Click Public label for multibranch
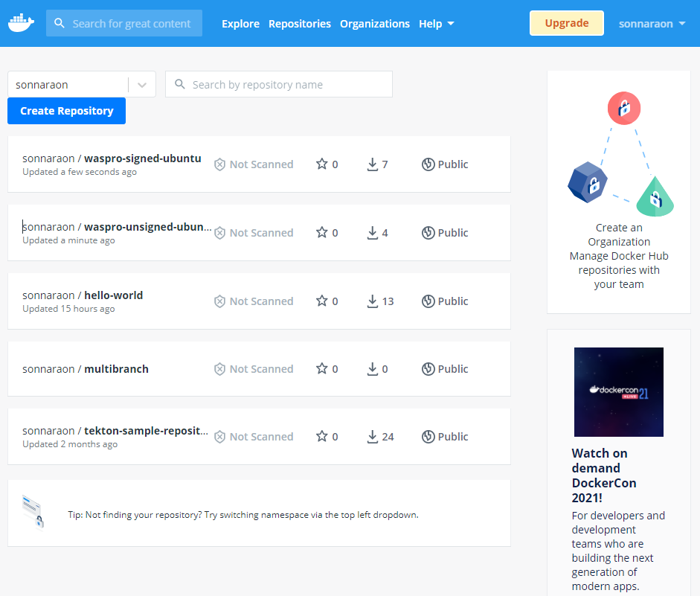Viewport: 700px width, 596px height. tap(453, 369)
